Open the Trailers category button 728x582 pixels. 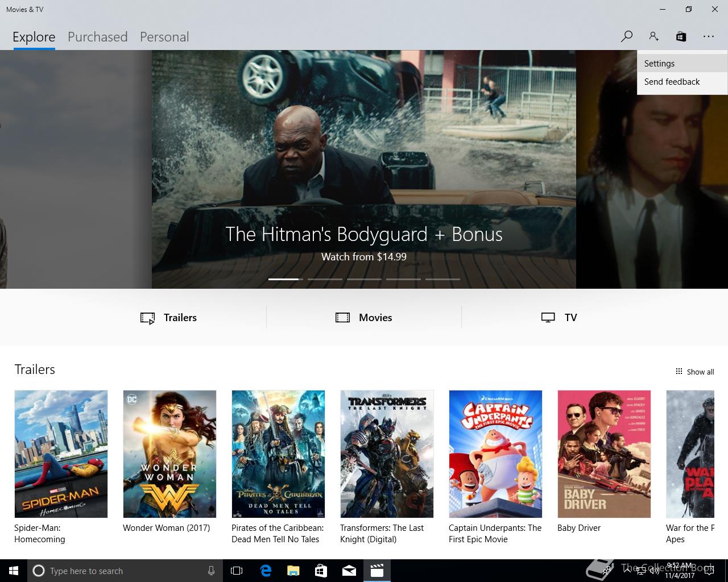169,318
